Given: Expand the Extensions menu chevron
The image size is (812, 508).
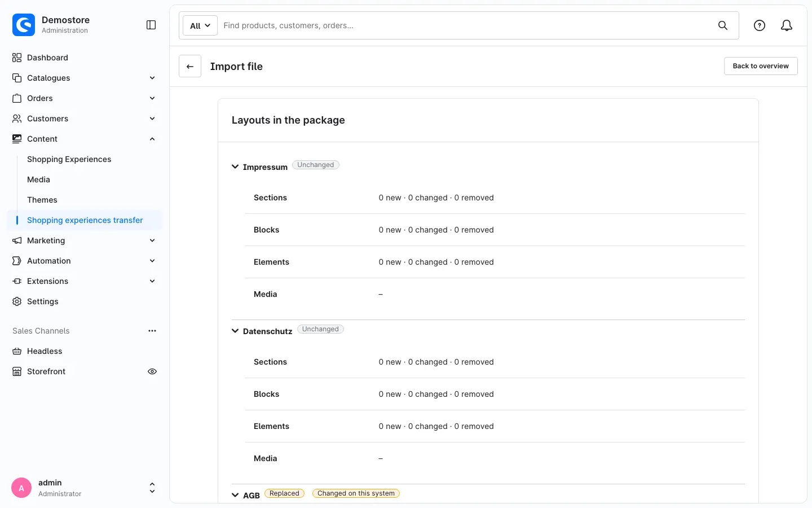Looking at the screenshot, I should 152,281.
